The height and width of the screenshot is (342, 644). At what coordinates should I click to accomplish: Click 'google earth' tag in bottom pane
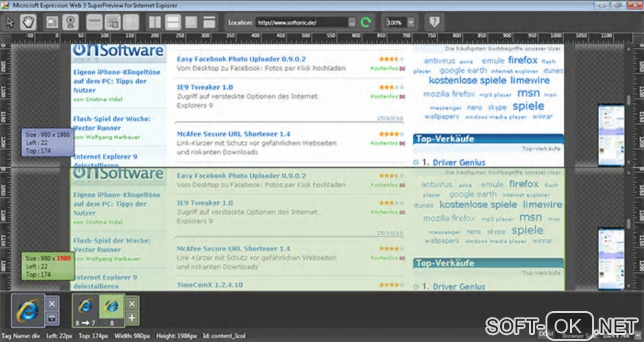473,194
